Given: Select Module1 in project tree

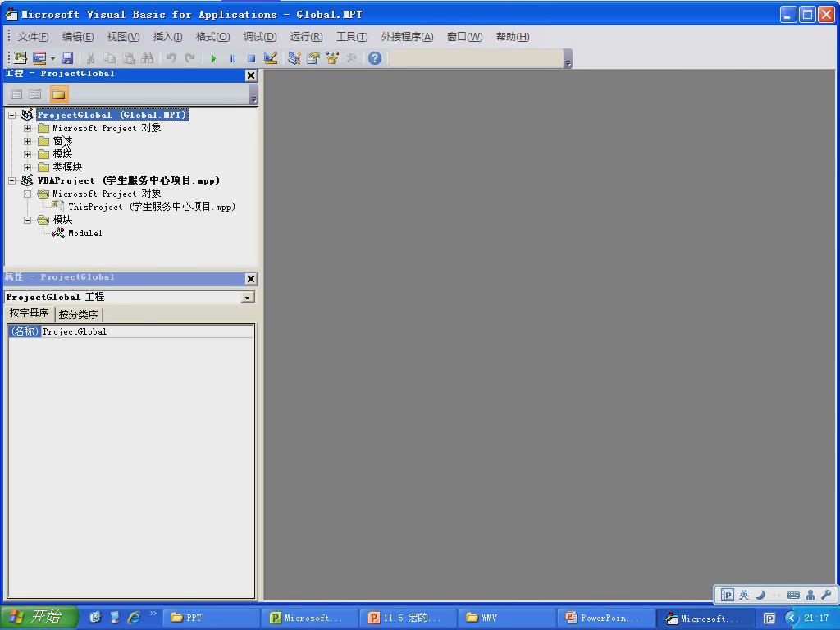Looking at the screenshot, I should [x=85, y=233].
